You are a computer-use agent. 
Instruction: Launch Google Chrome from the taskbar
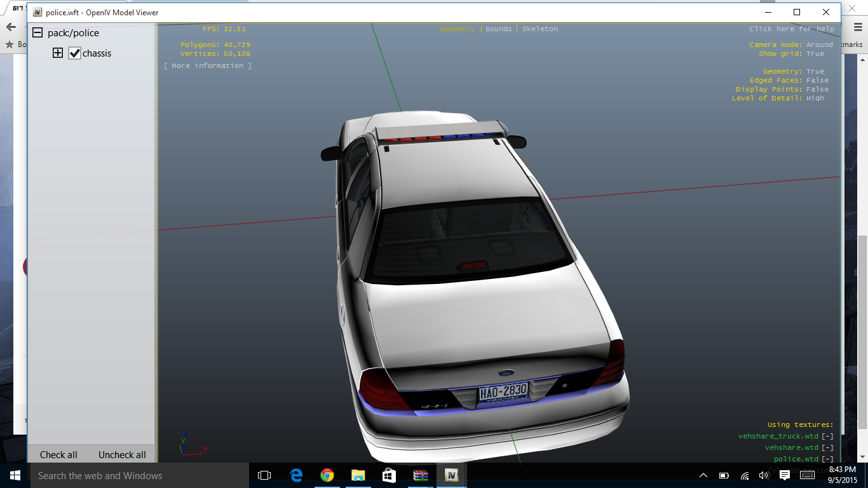coord(327,475)
